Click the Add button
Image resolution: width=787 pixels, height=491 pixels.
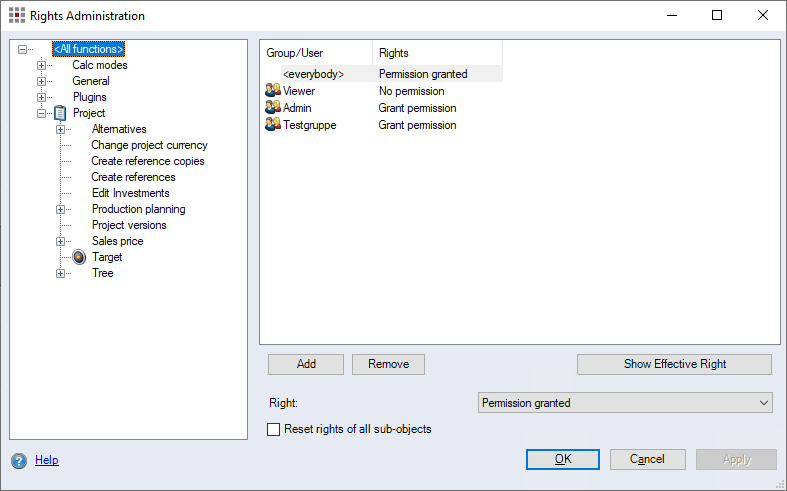(x=306, y=364)
